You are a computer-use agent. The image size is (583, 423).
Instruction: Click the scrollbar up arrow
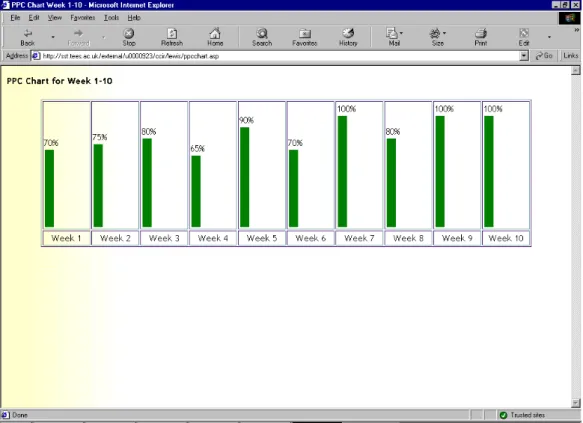tap(576, 71)
